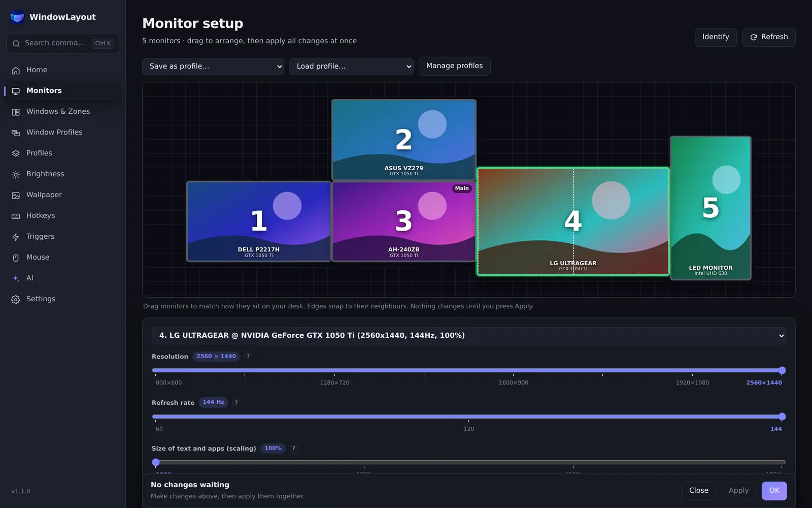The width and height of the screenshot is (812, 508).
Task: Click the Identify button
Action: pos(716,37)
